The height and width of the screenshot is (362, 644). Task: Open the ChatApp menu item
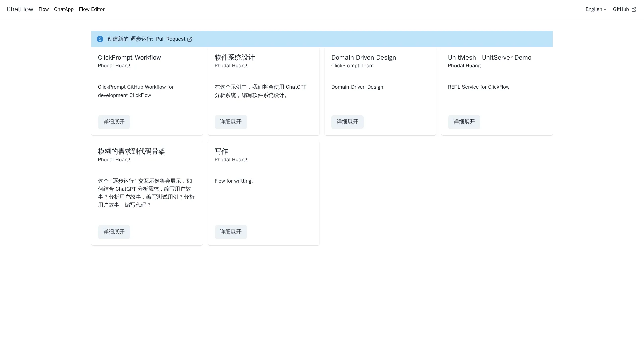[64, 9]
